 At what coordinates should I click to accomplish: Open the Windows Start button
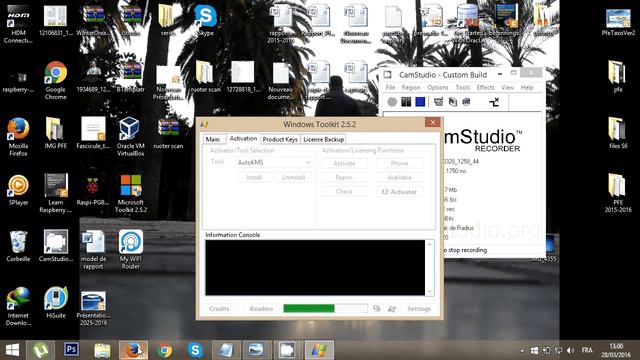(12, 350)
